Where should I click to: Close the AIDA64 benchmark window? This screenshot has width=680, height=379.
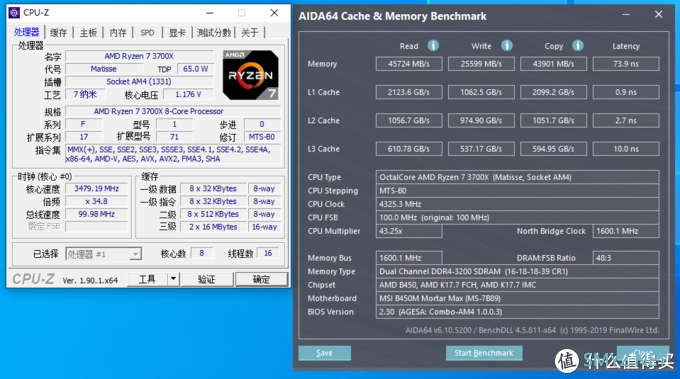pos(658,15)
